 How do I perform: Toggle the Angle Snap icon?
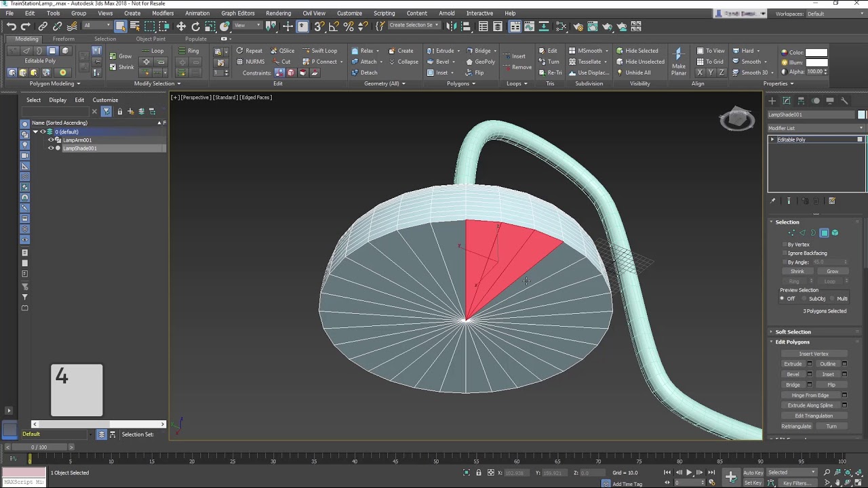tap(334, 26)
